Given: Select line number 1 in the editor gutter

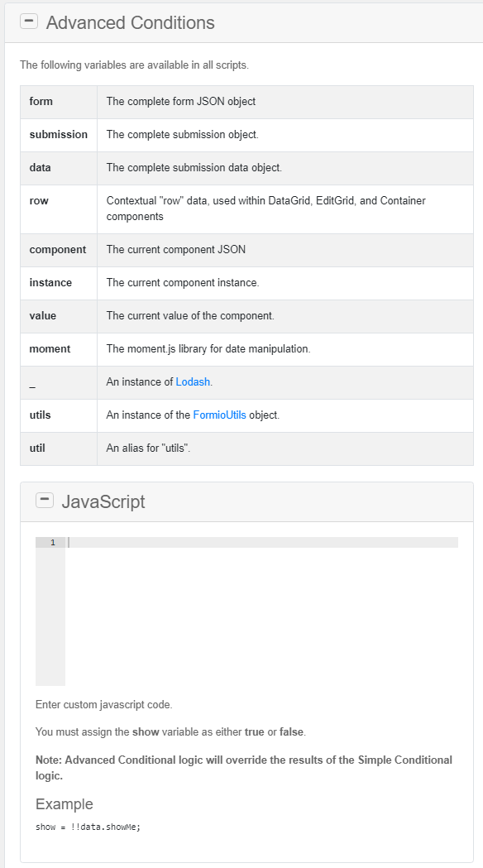Looking at the screenshot, I should (51, 543).
